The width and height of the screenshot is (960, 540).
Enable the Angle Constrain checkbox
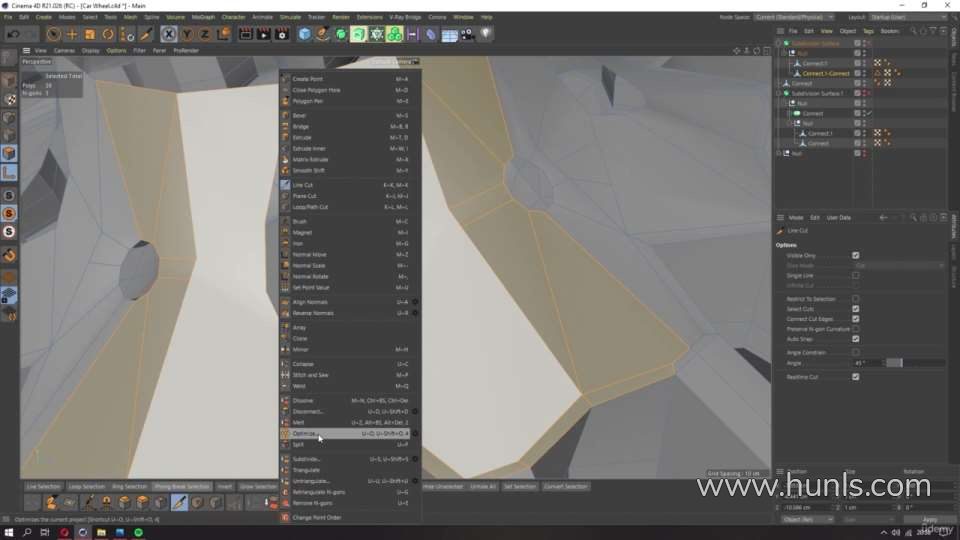click(x=855, y=352)
